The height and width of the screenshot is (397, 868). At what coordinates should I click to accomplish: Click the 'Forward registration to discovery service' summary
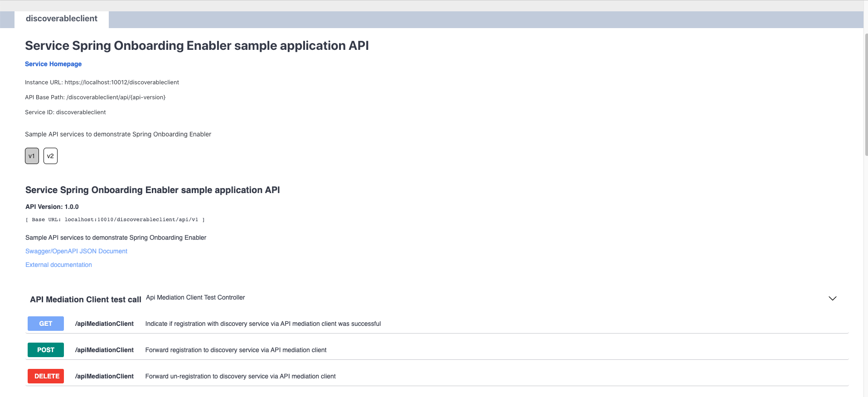point(236,350)
